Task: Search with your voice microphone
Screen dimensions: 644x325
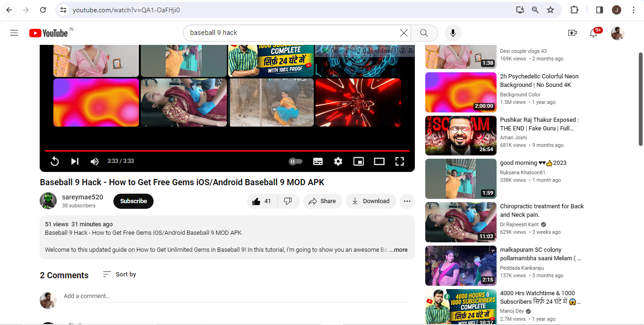Action: click(x=453, y=33)
